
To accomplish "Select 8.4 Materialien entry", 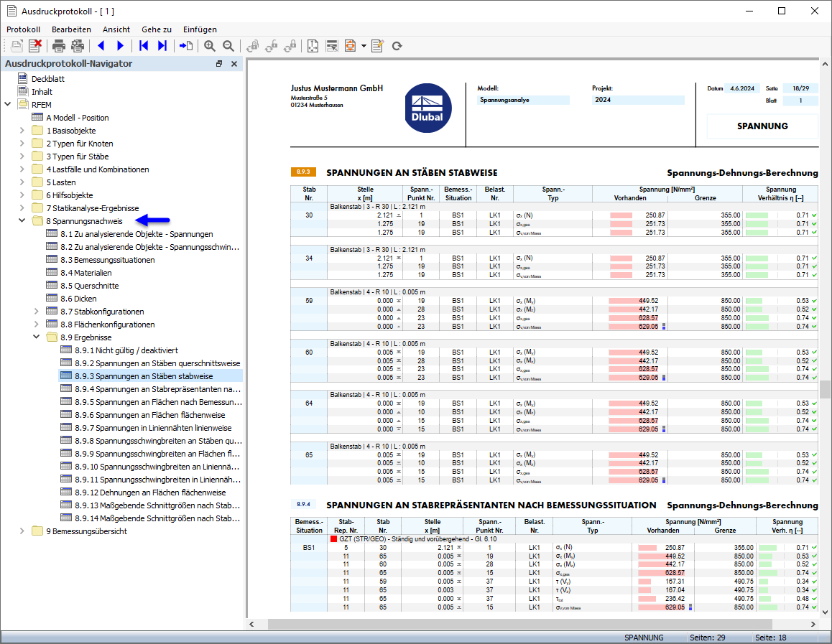I will click(86, 272).
